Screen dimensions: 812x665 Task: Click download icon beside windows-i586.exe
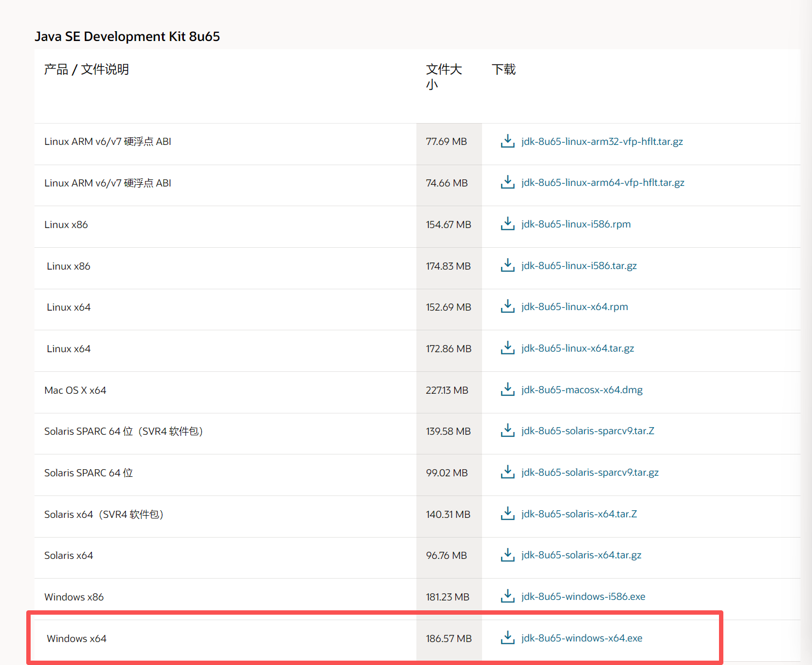[x=508, y=596]
